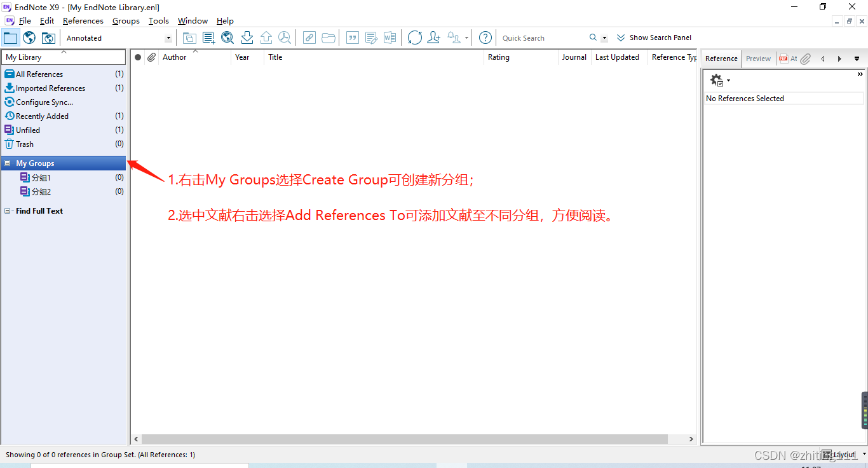
Task: Sort by the Last Updated column header
Action: pos(620,57)
